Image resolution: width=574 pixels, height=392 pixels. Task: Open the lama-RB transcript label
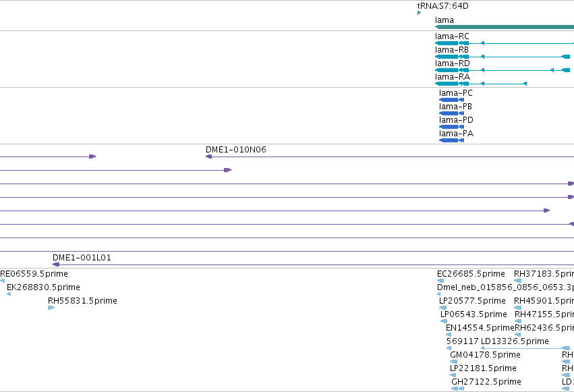point(452,50)
